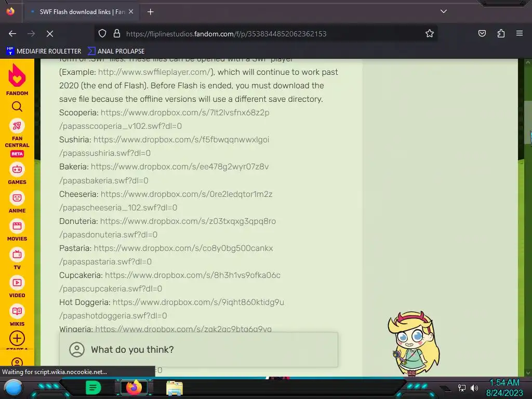532x399 pixels.
Task: Select the SWF Flash download links tab
Action: [82, 12]
